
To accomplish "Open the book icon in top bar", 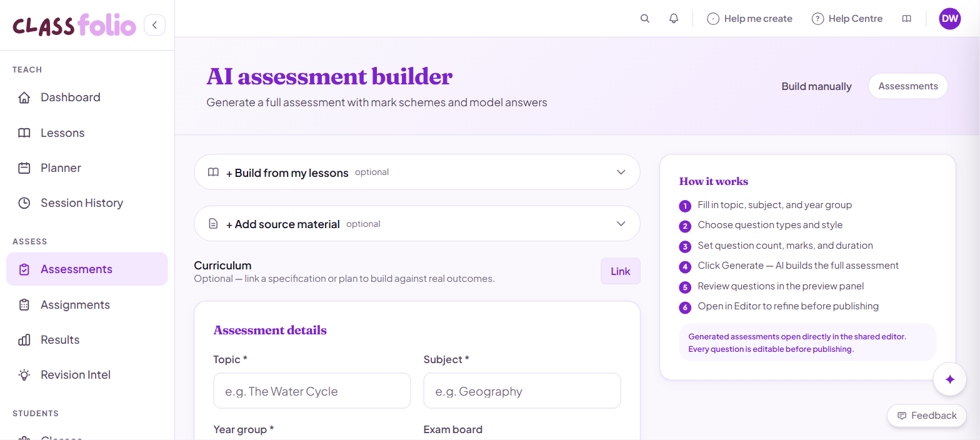I will [x=907, y=19].
